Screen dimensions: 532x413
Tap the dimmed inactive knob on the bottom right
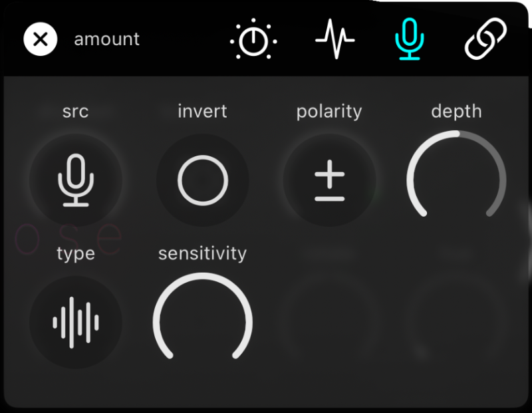457,322
